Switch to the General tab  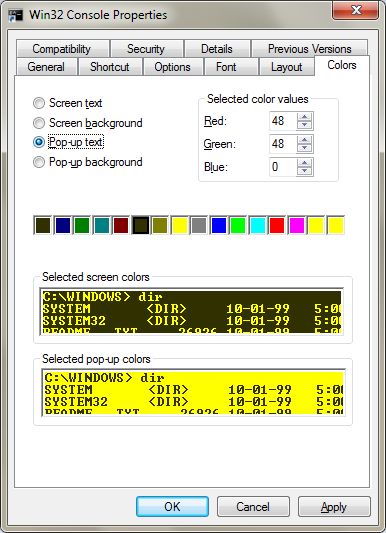[46, 67]
